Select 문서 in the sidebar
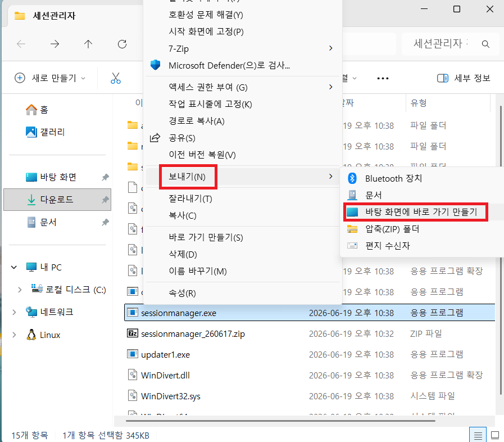The width and height of the screenshot is (504, 442). tap(42, 222)
